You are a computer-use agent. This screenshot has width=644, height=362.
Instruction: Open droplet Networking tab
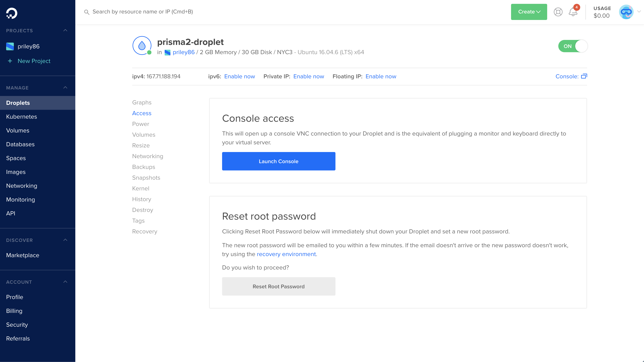coord(148,156)
